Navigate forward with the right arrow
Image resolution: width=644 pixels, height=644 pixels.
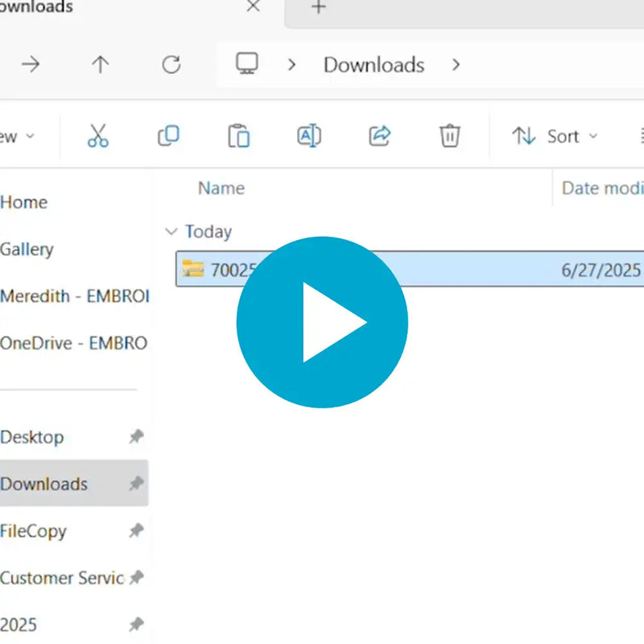coord(30,65)
